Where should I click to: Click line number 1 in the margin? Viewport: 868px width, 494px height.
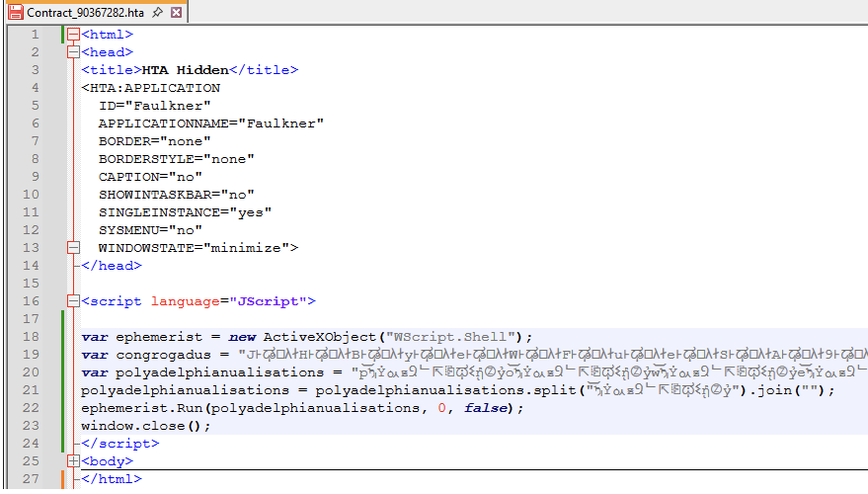click(36, 35)
